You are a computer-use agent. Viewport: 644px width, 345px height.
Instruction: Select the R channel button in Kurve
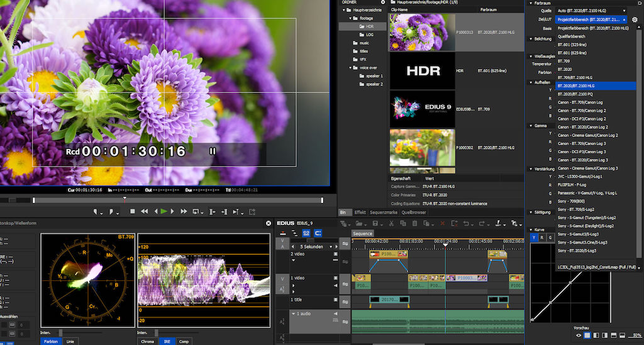tap(541, 238)
